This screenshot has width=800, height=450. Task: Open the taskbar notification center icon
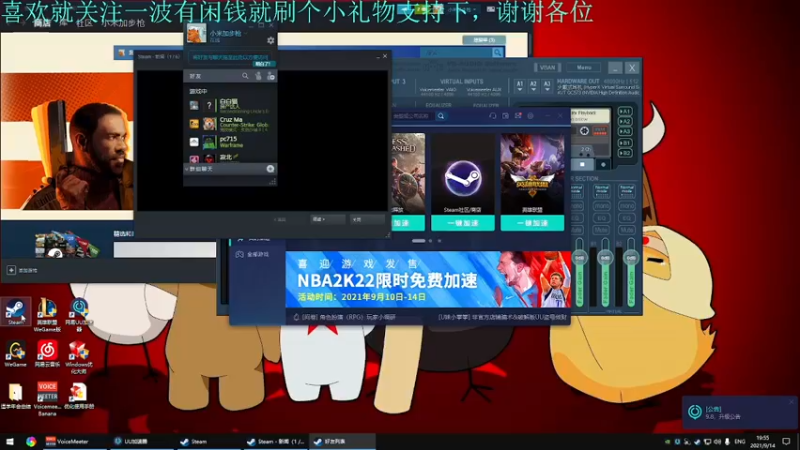(x=786, y=441)
